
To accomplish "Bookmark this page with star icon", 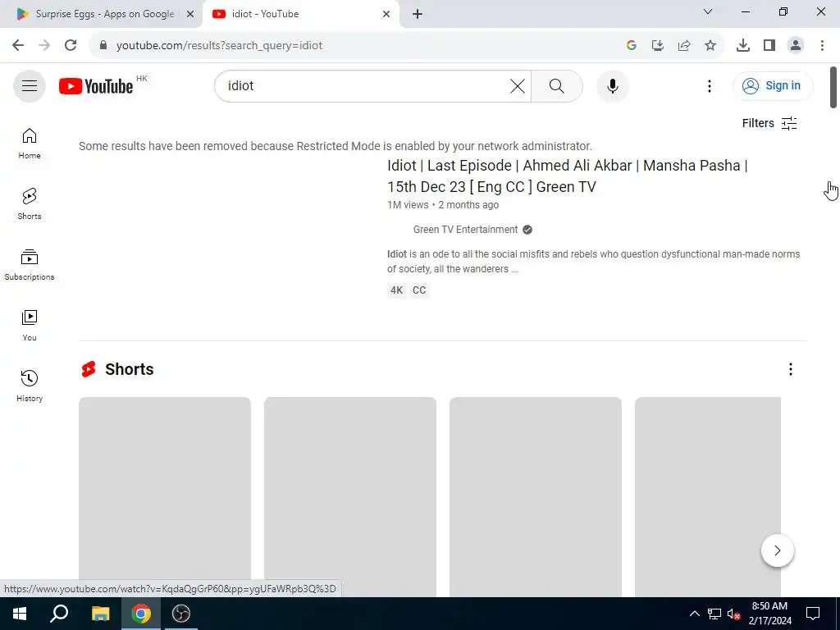I will (710, 46).
